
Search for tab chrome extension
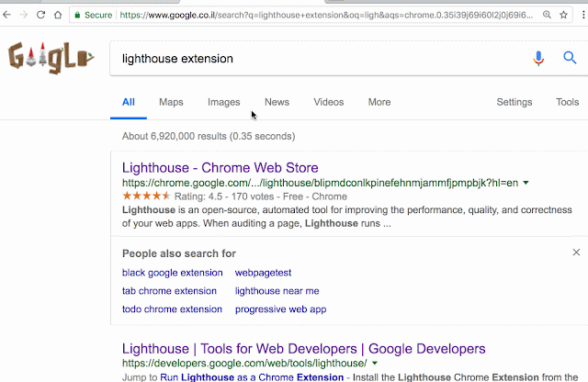click(x=169, y=291)
